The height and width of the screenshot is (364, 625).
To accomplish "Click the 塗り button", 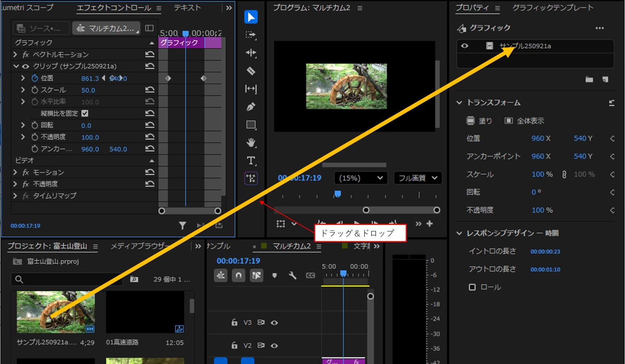I will 479,121.
